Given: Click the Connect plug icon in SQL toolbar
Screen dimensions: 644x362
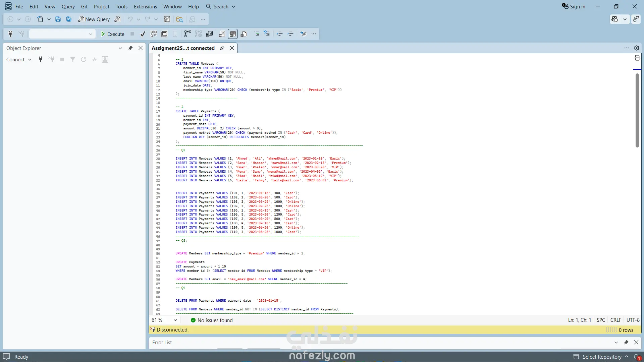Looking at the screenshot, I should point(10,34).
